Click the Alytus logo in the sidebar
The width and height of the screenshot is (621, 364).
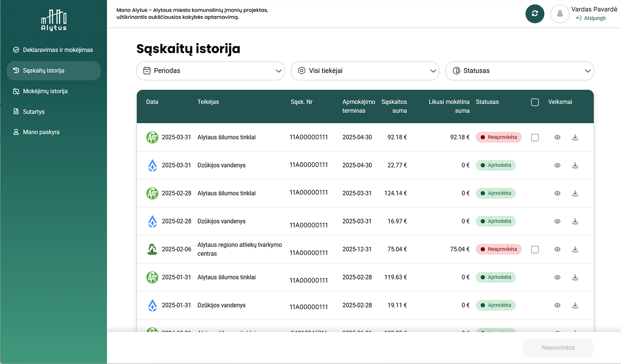(54, 20)
